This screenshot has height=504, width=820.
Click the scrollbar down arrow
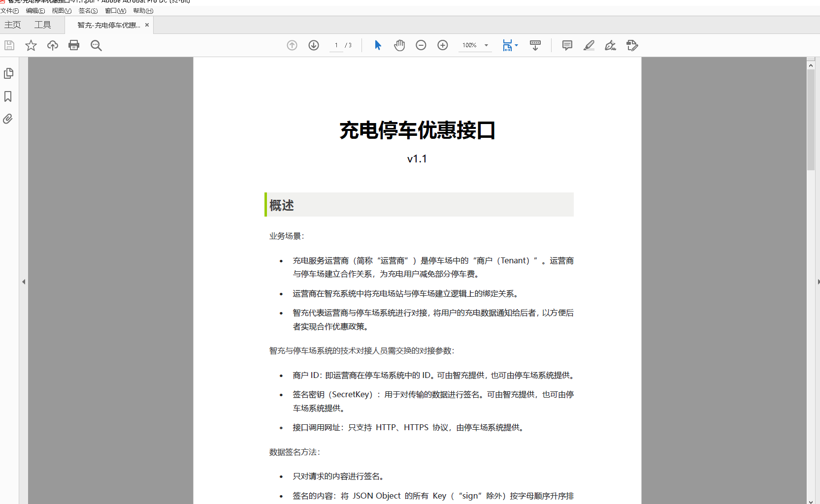(x=811, y=502)
